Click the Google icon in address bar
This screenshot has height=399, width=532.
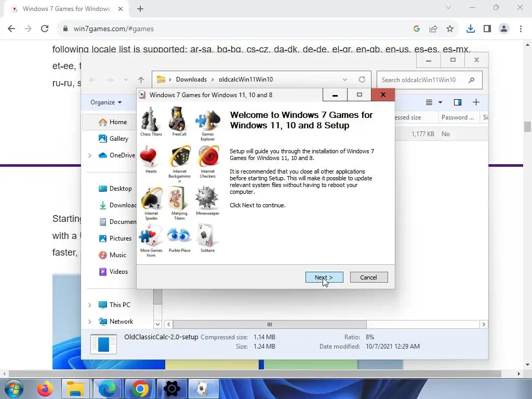417,29
